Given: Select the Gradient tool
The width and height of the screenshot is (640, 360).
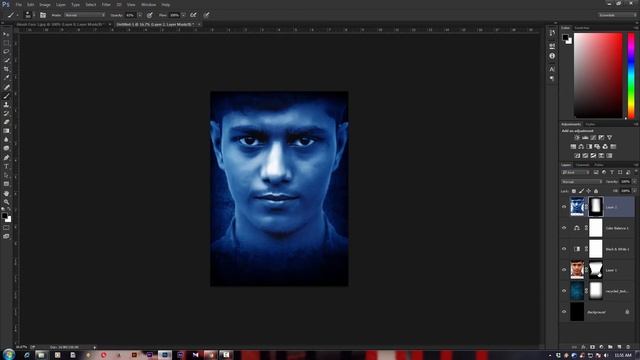Looking at the screenshot, I should (6, 131).
